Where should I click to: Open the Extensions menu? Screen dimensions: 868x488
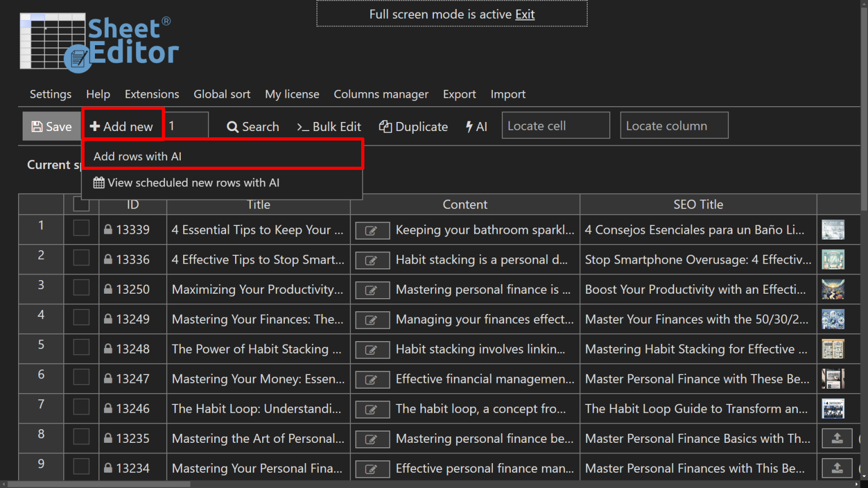pyautogui.click(x=151, y=94)
